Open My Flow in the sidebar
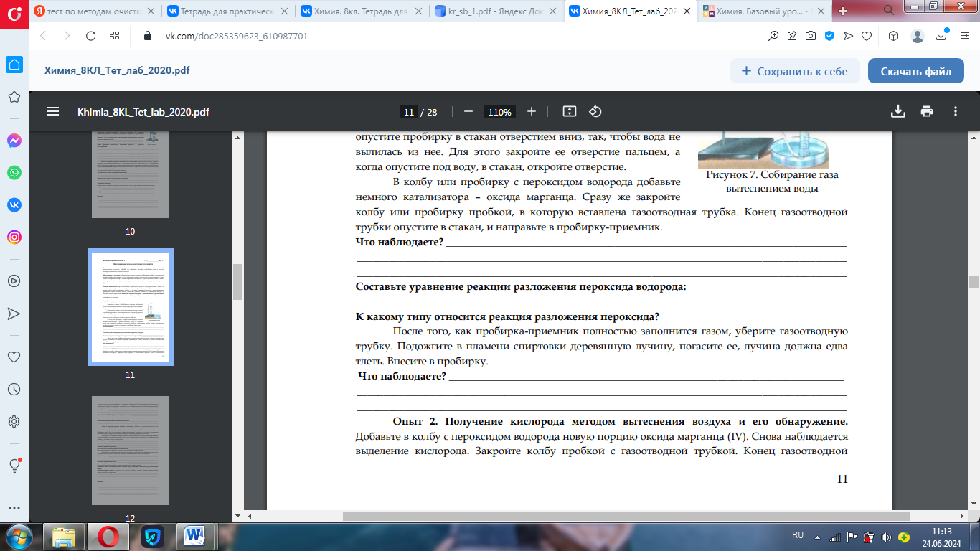This screenshot has height=551, width=980. 14,314
